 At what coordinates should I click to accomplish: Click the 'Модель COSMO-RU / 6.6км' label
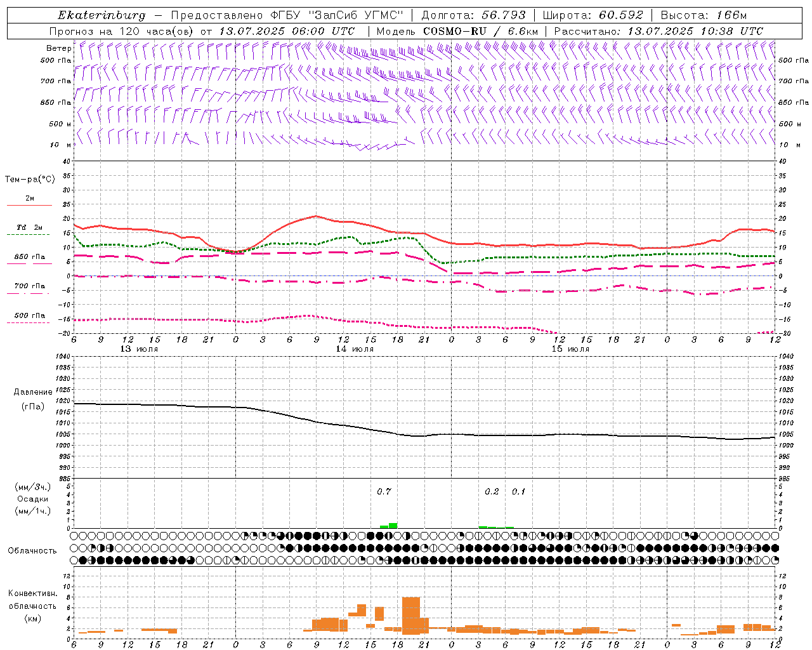[457, 31]
